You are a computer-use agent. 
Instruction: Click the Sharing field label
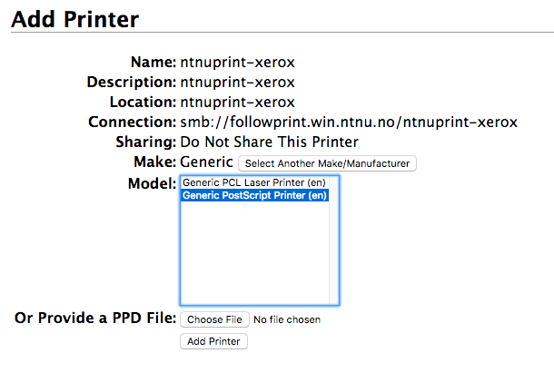(x=145, y=142)
